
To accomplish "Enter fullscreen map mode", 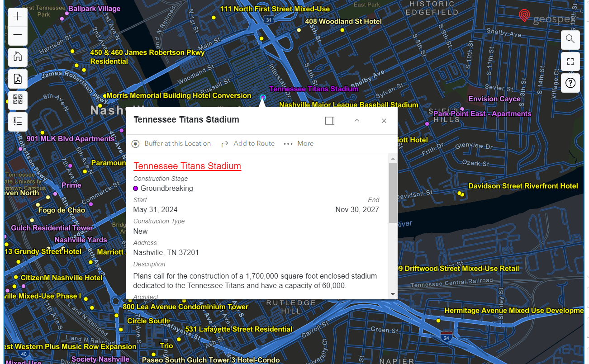I will (570, 61).
